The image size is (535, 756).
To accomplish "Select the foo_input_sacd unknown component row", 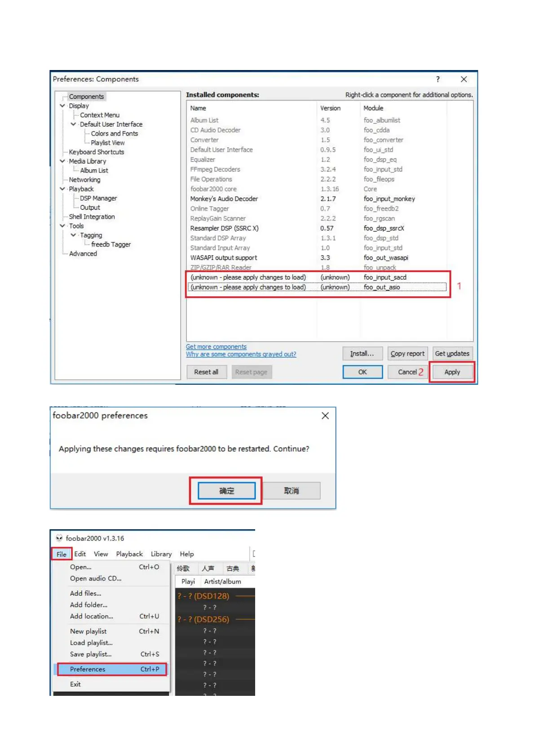I will point(317,277).
